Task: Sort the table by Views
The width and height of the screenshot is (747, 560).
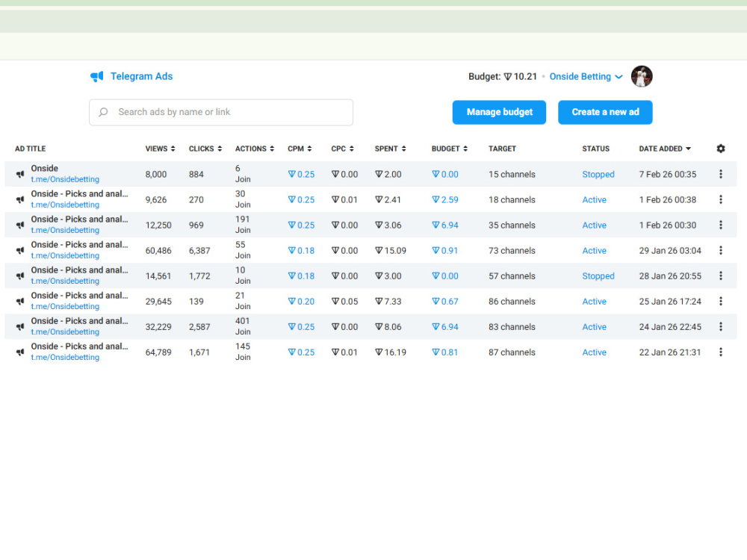Action: click(x=160, y=149)
